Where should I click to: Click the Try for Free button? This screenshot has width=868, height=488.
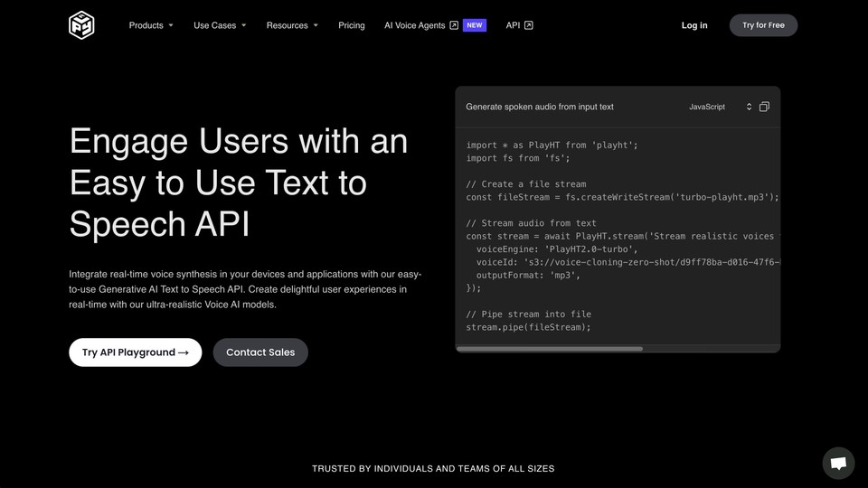pyautogui.click(x=763, y=25)
